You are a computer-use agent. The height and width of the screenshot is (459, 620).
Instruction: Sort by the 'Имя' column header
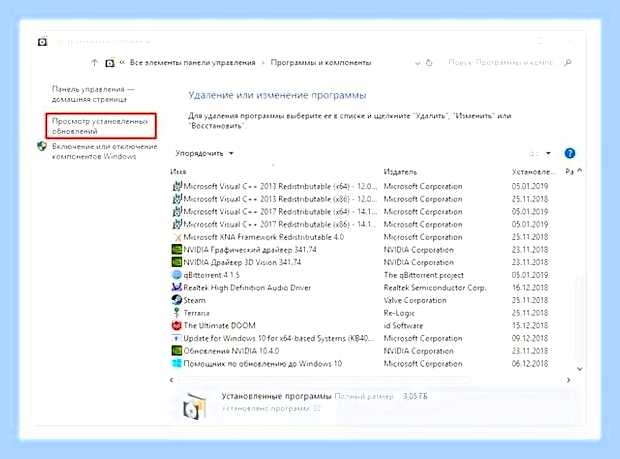pos(178,172)
